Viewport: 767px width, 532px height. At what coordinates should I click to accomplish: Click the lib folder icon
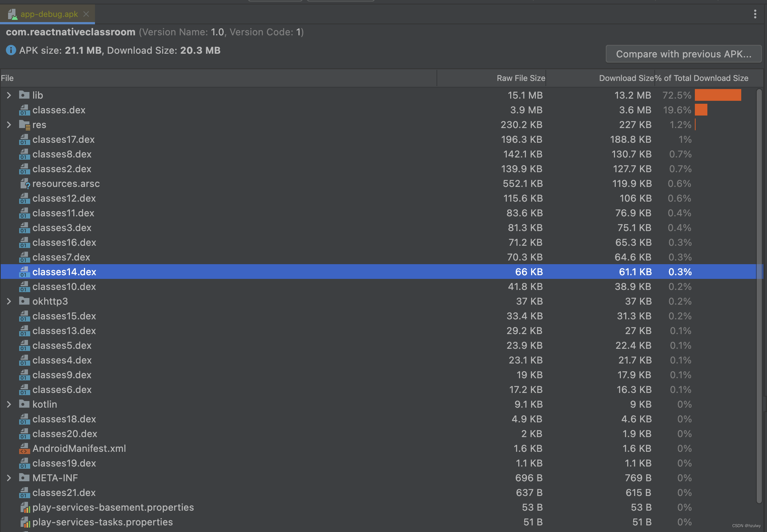24,95
